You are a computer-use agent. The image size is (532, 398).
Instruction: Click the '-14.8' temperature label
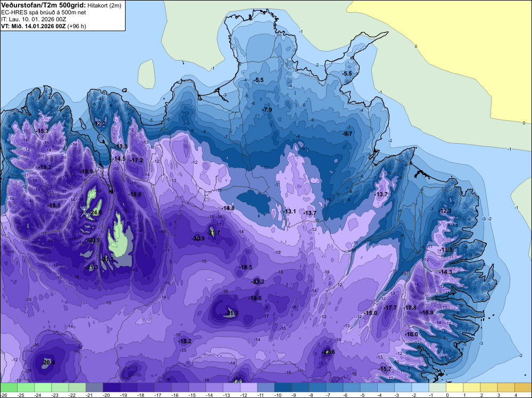point(228,209)
